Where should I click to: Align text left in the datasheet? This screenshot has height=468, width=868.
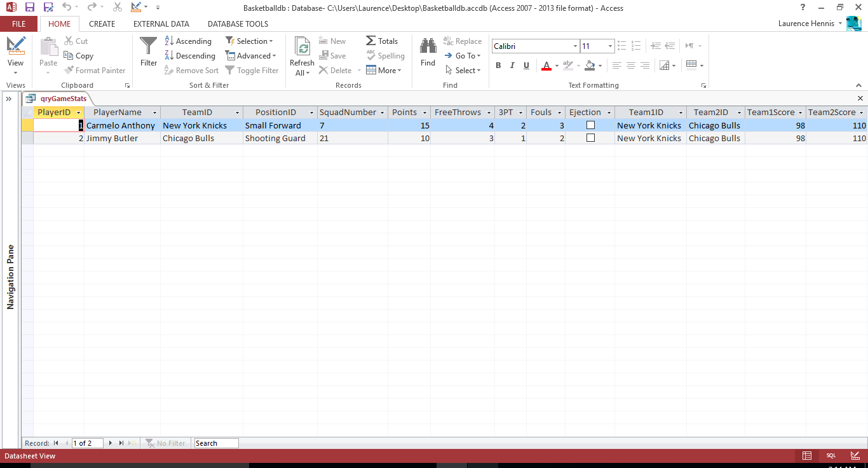616,65
